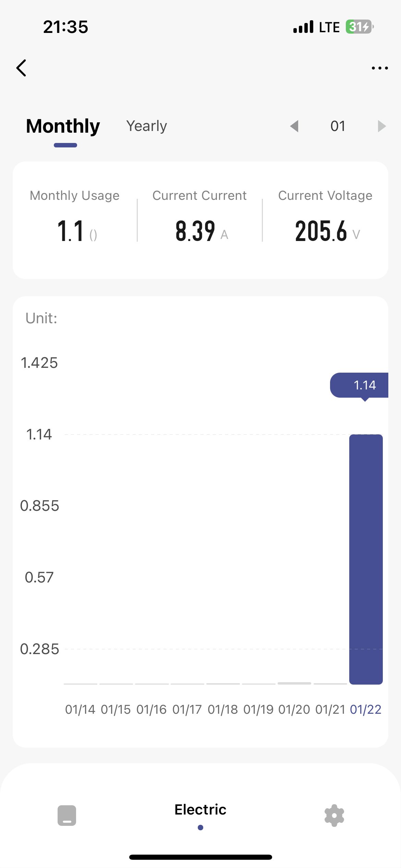
Task: Tap the 01/22 usage bar
Action: [366, 559]
